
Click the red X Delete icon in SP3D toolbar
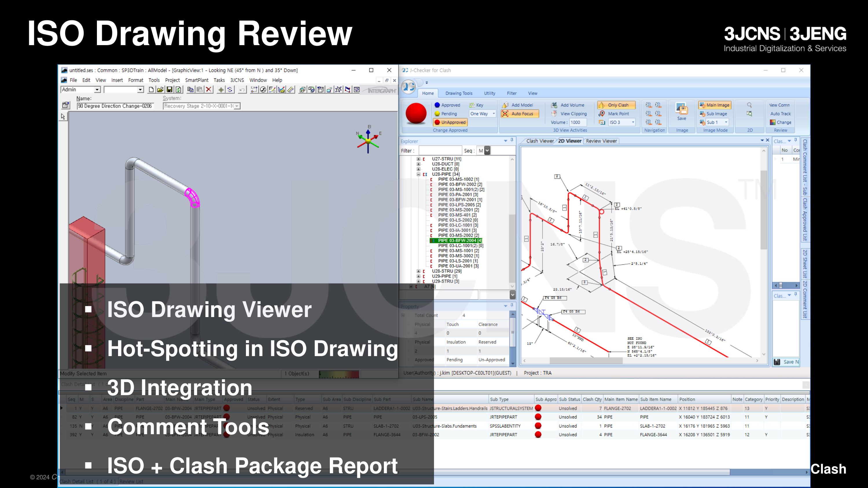pos(209,90)
